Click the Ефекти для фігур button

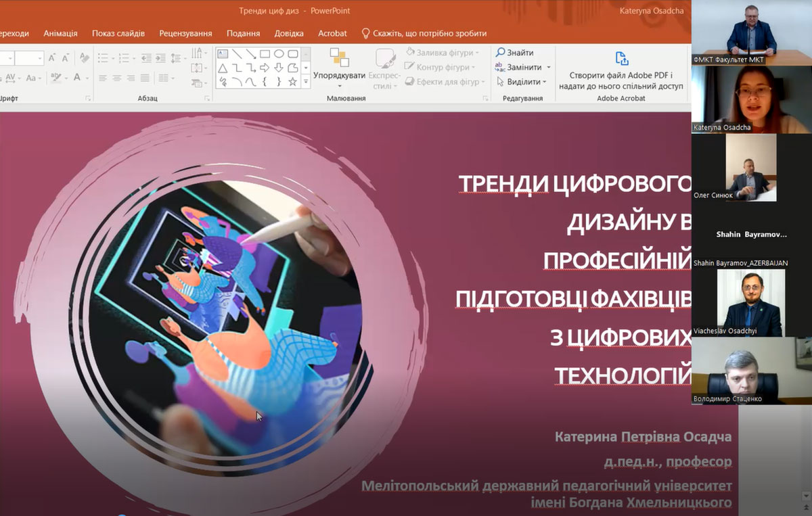[446, 82]
